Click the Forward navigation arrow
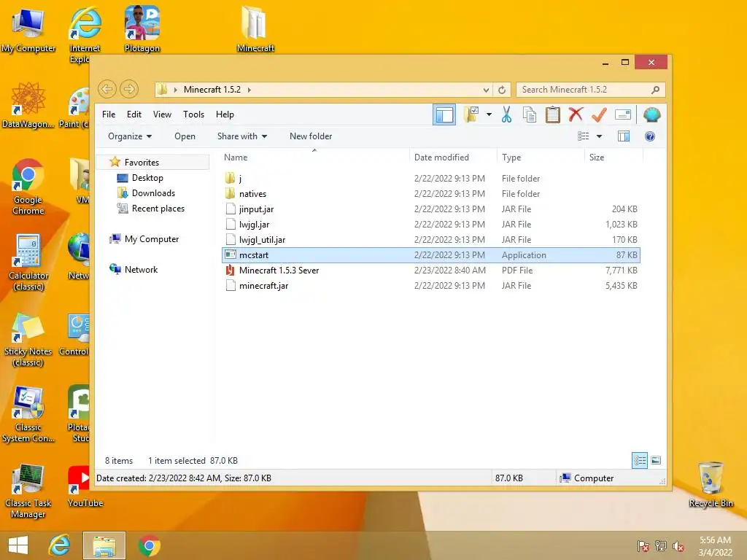Image resolution: width=747 pixels, height=560 pixels. click(129, 89)
